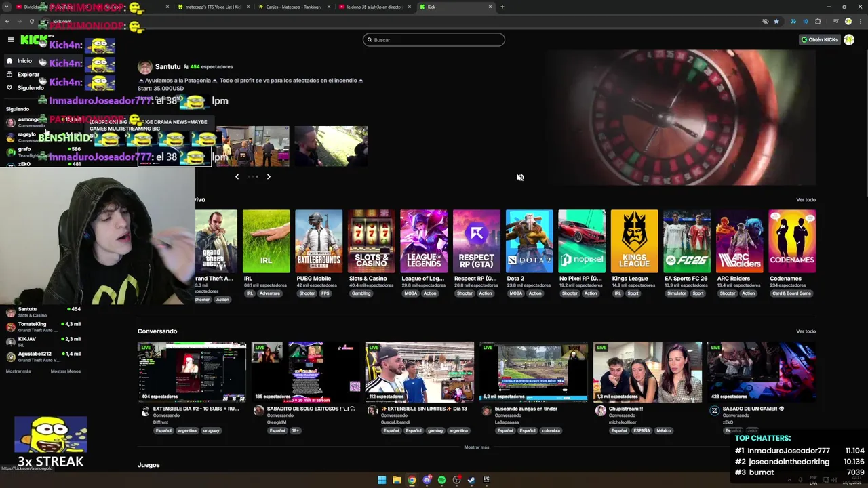Open Chupistream!!! stream thumbnail
The width and height of the screenshot is (868, 488).
pos(648,372)
